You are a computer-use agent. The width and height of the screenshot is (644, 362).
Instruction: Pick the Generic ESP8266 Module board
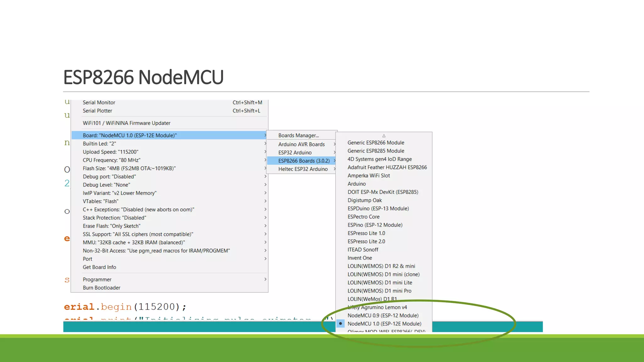click(x=375, y=143)
